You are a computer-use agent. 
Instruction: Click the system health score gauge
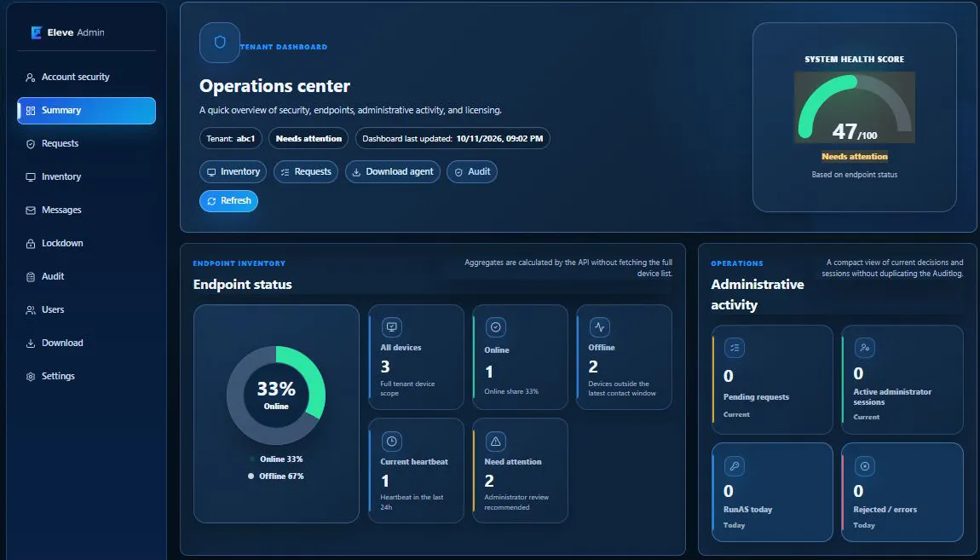click(855, 107)
